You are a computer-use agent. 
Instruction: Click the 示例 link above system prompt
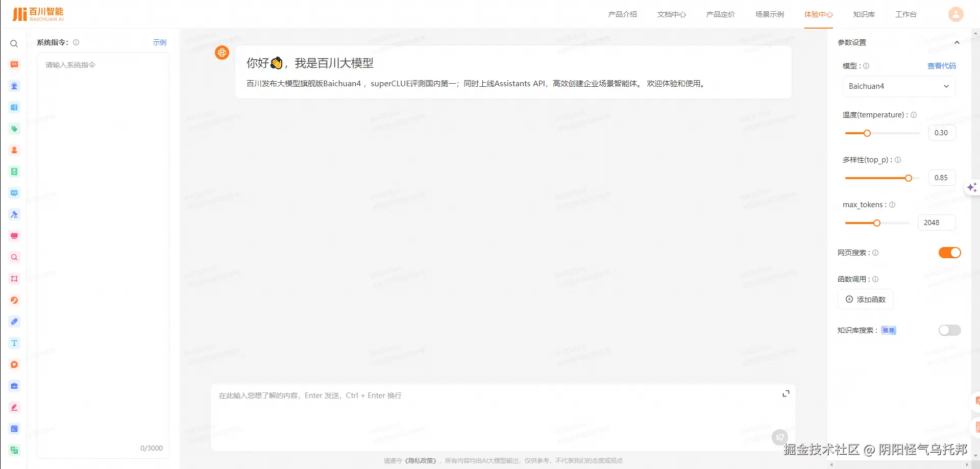[x=160, y=42]
